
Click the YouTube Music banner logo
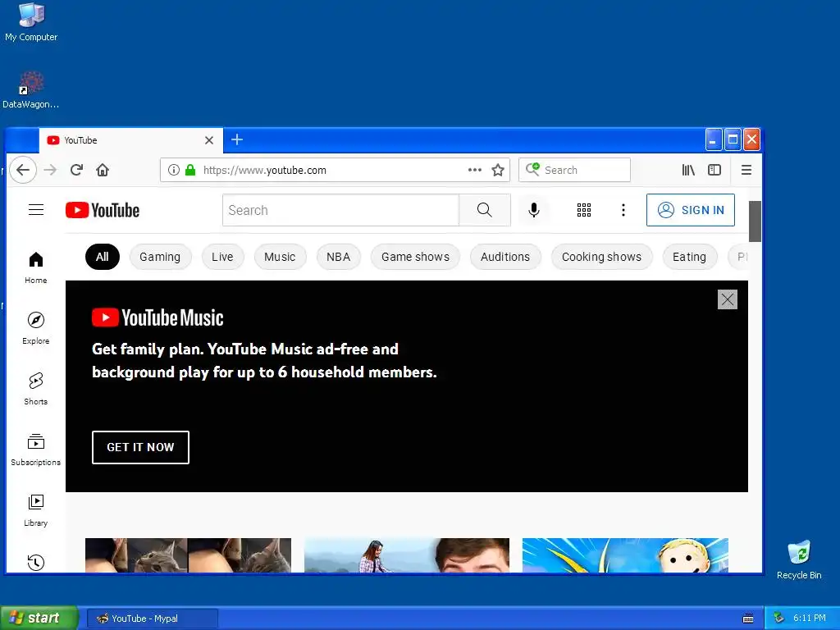[x=157, y=317]
